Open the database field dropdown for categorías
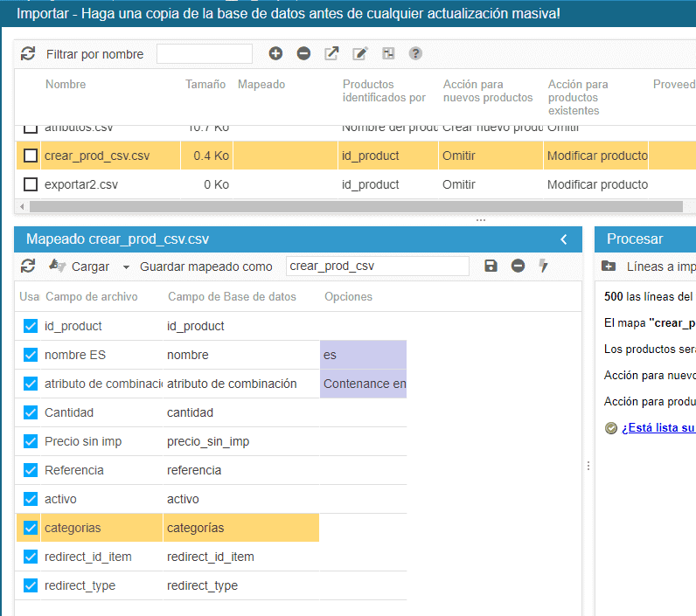696x616 pixels. [x=240, y=528]
